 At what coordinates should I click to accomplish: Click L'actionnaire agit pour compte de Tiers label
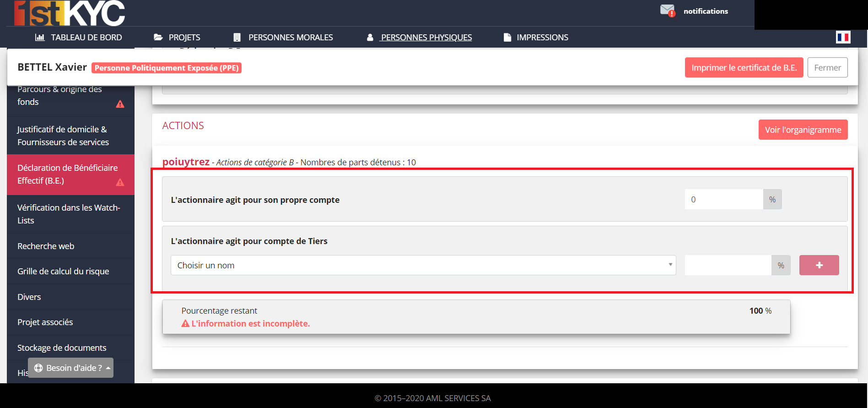point(249,241)
